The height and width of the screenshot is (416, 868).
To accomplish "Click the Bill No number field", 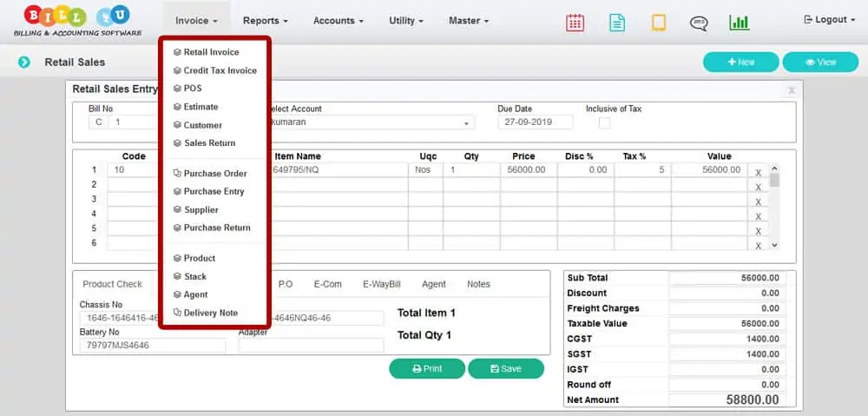I will tap(134, 122).
